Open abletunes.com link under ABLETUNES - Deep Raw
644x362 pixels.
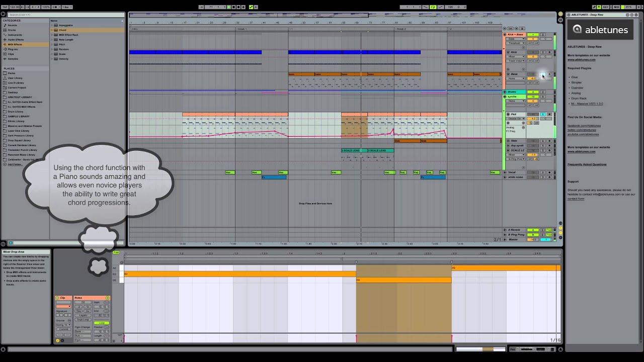pos(581,59)
